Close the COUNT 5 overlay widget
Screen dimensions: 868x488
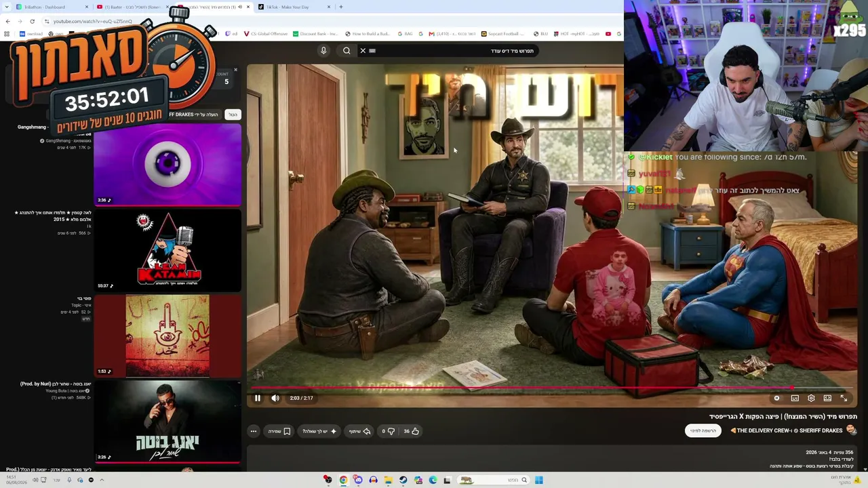235,70
